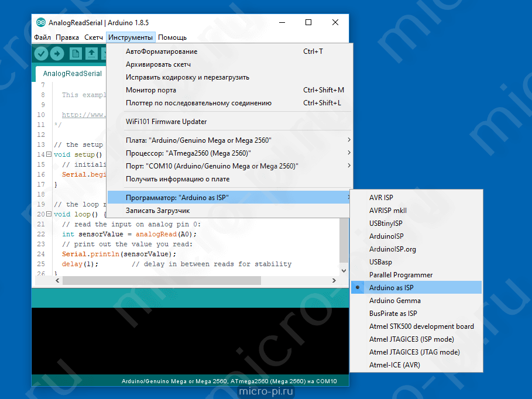Click the Upload arrow icon
The width and height of the screenshot is (532, 399).
pos(57,54)
